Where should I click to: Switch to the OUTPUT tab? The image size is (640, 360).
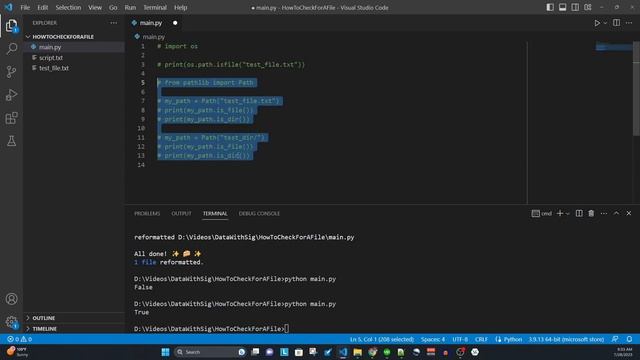point(181,213)
